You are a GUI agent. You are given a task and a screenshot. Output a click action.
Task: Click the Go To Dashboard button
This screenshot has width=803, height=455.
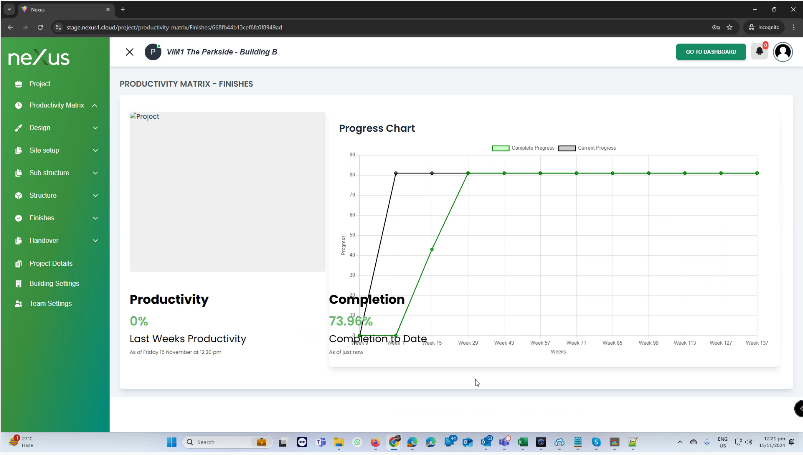[710, 52]
